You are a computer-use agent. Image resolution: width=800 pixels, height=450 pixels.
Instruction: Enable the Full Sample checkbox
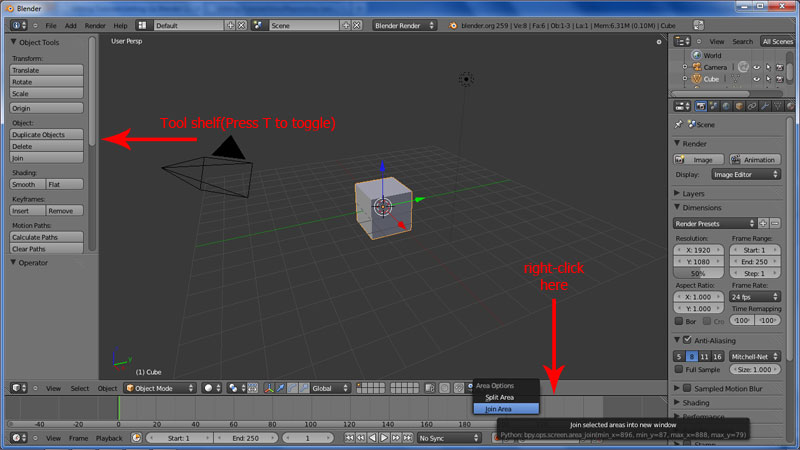680,370
